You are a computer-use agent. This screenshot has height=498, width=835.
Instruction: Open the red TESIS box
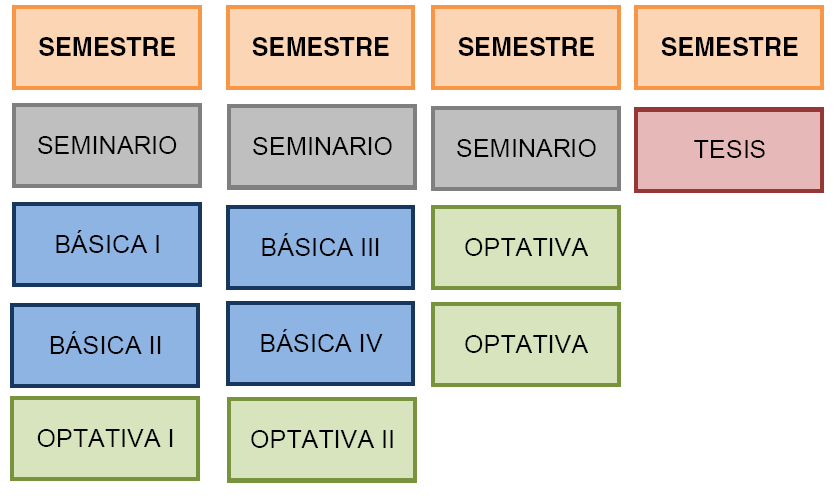[729, 150]
